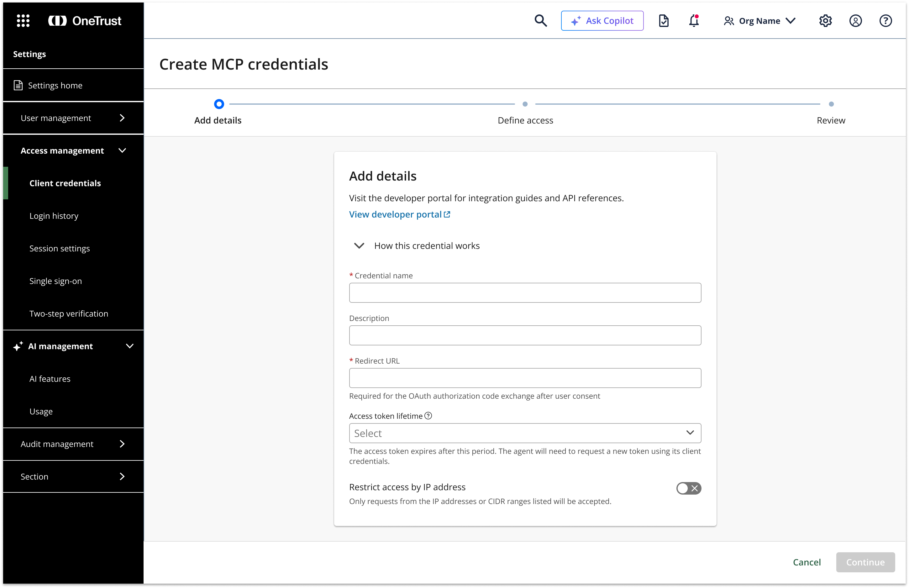Open the document checklist icon
This screenshot has height=588, width=909.
coord(664,21)
